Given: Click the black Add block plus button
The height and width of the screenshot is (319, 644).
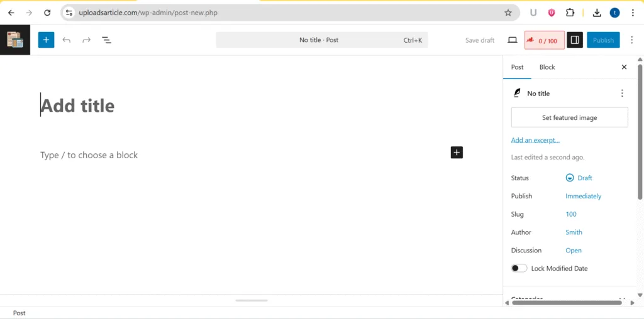Looking at the screenshot, I should [457, 153].
